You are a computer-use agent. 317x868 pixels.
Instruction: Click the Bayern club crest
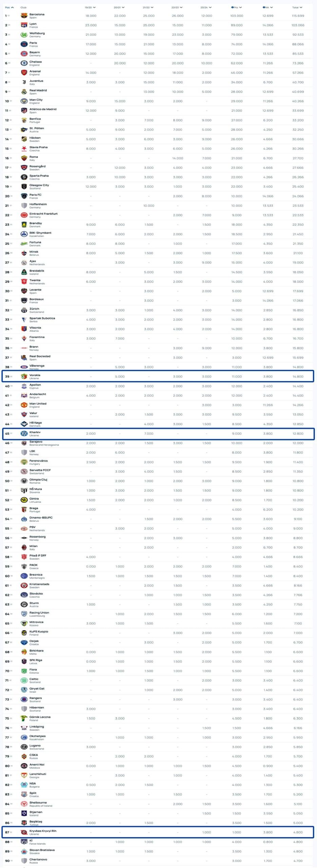[24, 54]
